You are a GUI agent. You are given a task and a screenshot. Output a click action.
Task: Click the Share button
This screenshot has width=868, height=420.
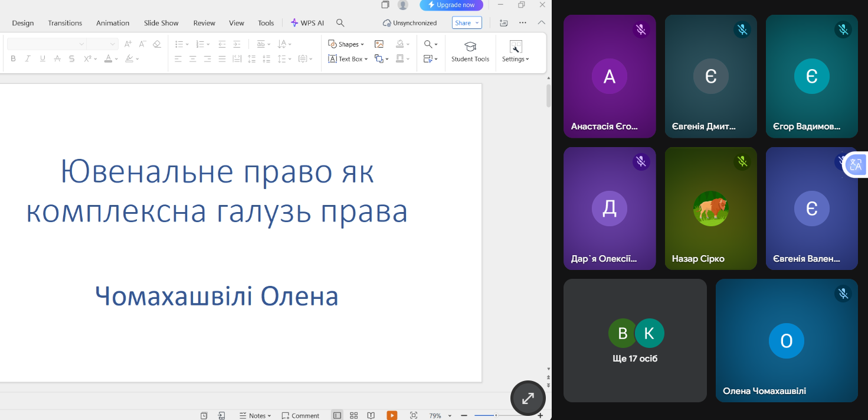(467, 23)
